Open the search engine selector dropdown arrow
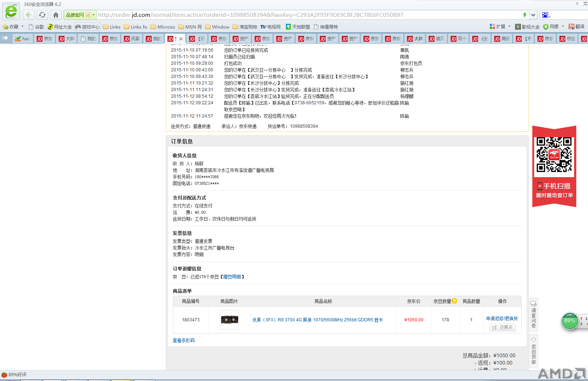The height and width of the screenshot is (381, 588). (x=550, y=16)
